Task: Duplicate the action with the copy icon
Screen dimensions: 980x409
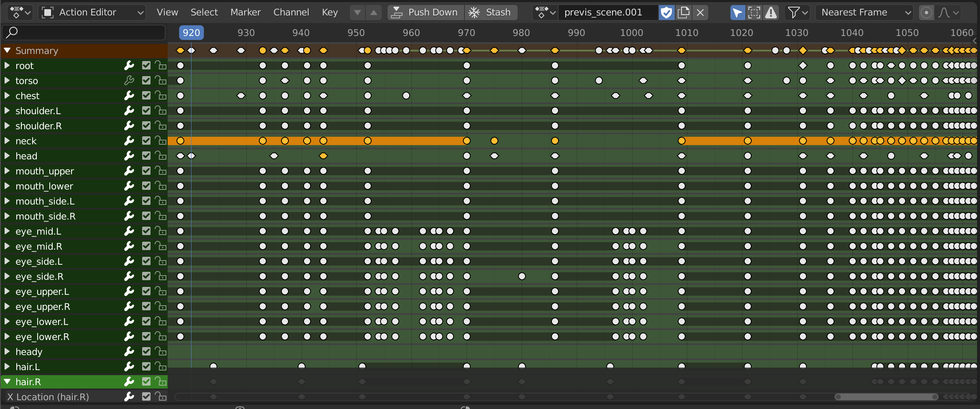Action: point(684,13)
